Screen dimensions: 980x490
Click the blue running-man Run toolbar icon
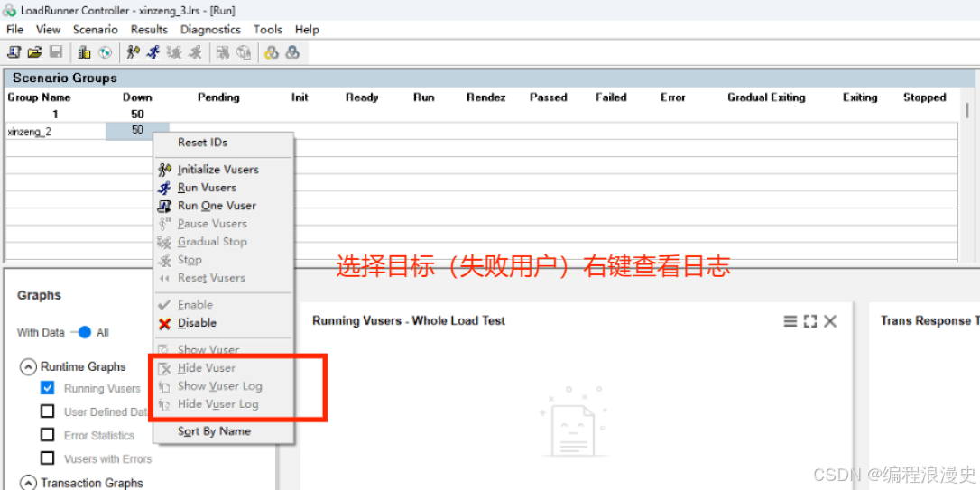tap(153, 52)
